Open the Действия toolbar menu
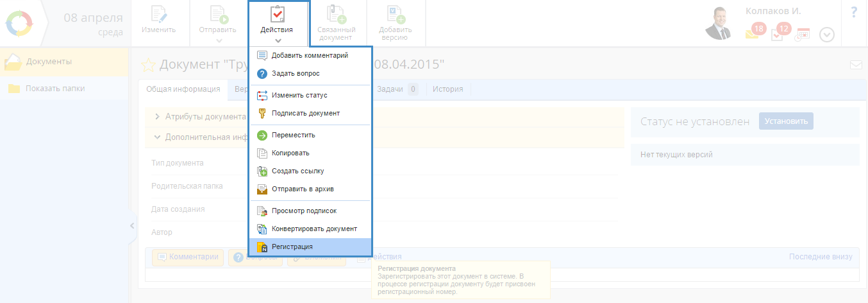The width and height of the screenshot is (868, 303). 277,23
